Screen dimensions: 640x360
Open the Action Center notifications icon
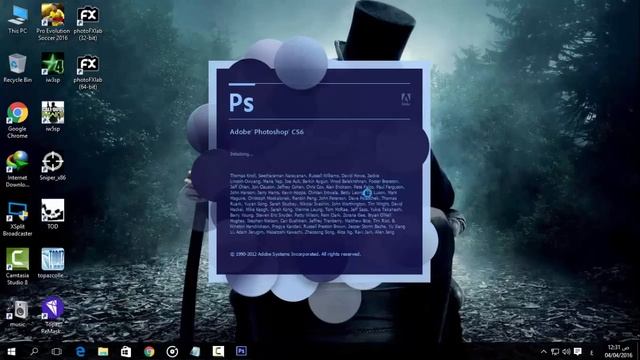578,352
